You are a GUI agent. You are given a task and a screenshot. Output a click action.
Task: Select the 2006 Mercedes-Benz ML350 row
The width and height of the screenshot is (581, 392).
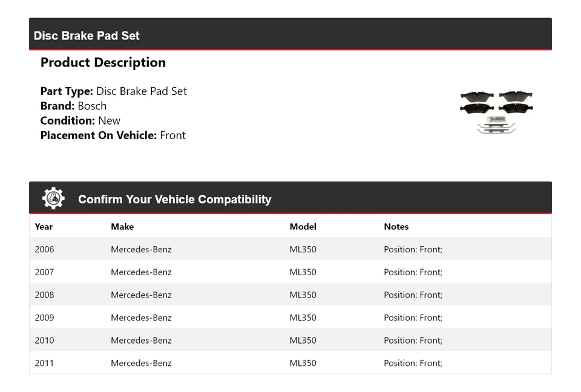pyautogui.click(x=290, y=249)
